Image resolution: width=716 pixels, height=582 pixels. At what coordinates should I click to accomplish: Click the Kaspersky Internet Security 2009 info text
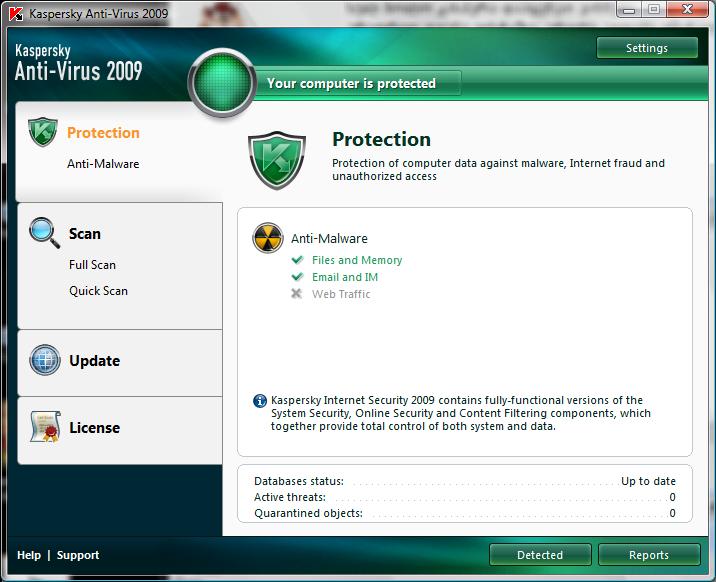[460, 413]
